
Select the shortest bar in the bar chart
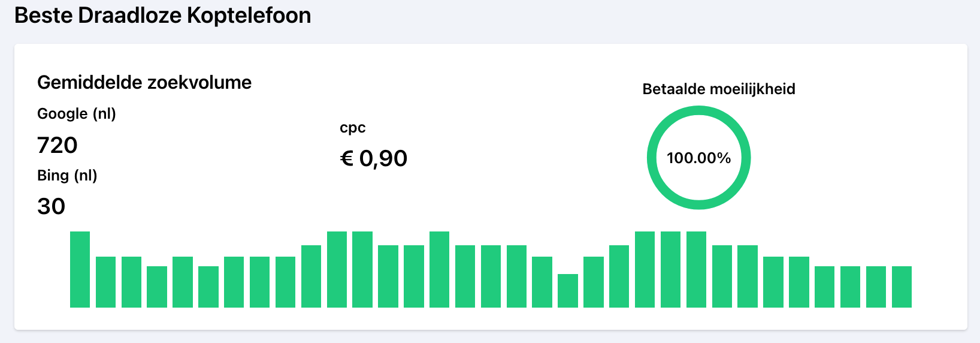pyautogui.click(x=568, y=291)
